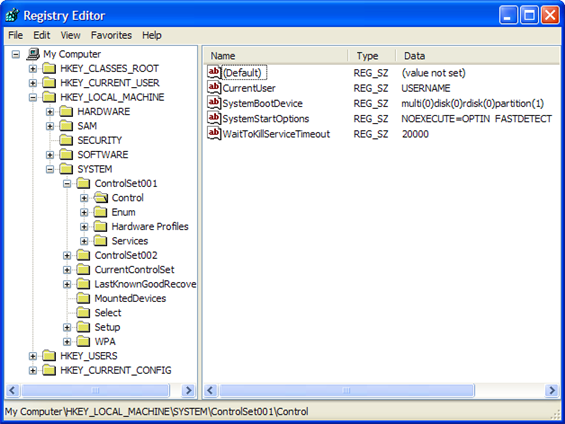565x424 pixels.
Task: Click the SystemStartOptions string value icon
Action: coord(214,118)
